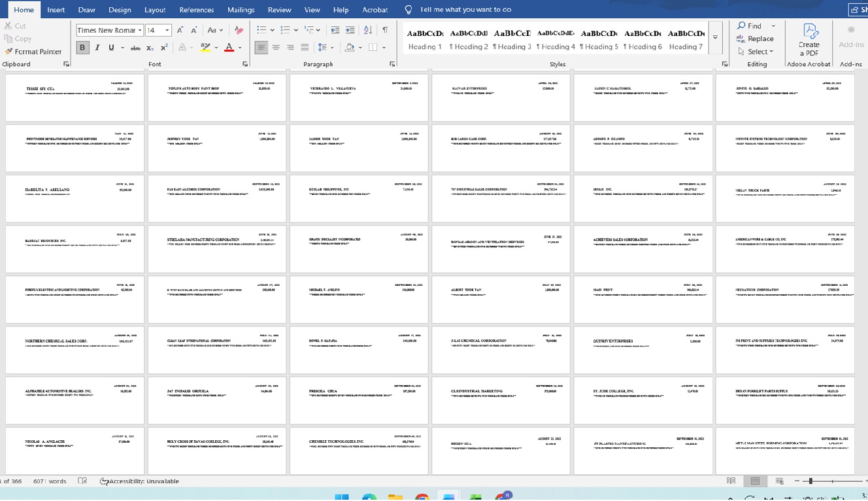Open the Clipboard dialog launcher
Viewport: 868px width, 501px height.
pyautogui.click(x=66, y=64)
